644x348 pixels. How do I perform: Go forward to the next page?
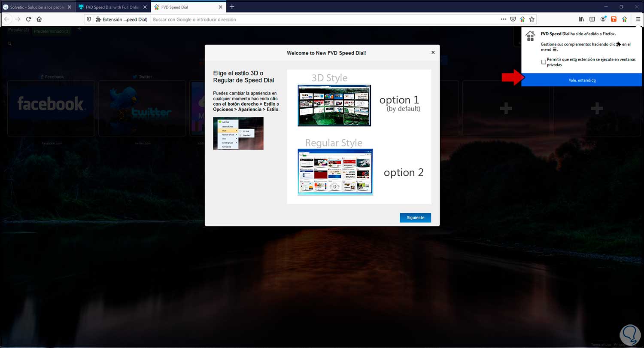pos(18,19)
